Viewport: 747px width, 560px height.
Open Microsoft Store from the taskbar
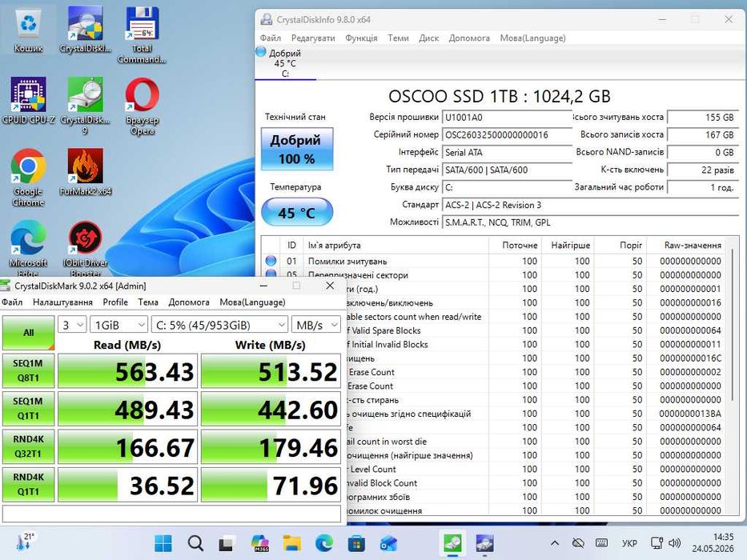[356, 543]
